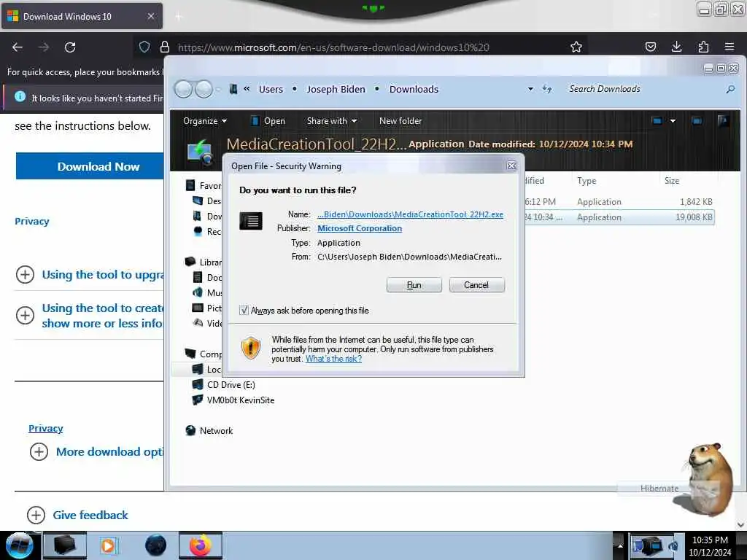Open the Firefox taskbar icon

coord(200,545)
